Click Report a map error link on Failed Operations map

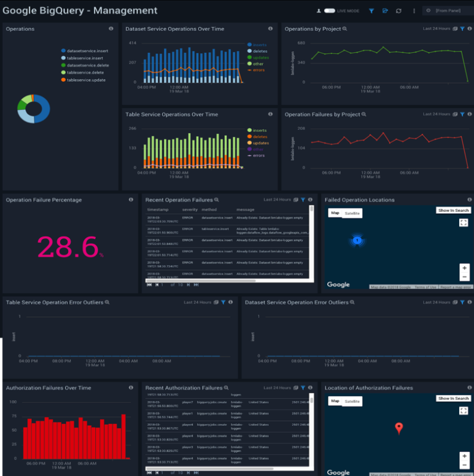[455, 287]
